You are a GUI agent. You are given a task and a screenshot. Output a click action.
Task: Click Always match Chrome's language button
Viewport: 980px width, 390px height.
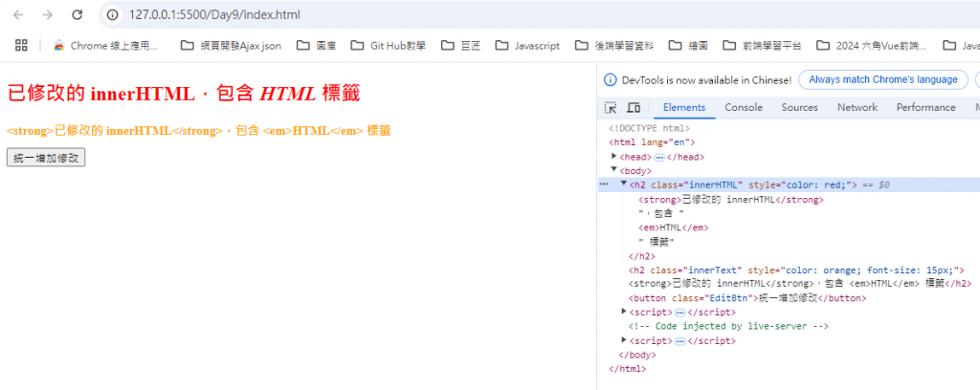[883, 80]
